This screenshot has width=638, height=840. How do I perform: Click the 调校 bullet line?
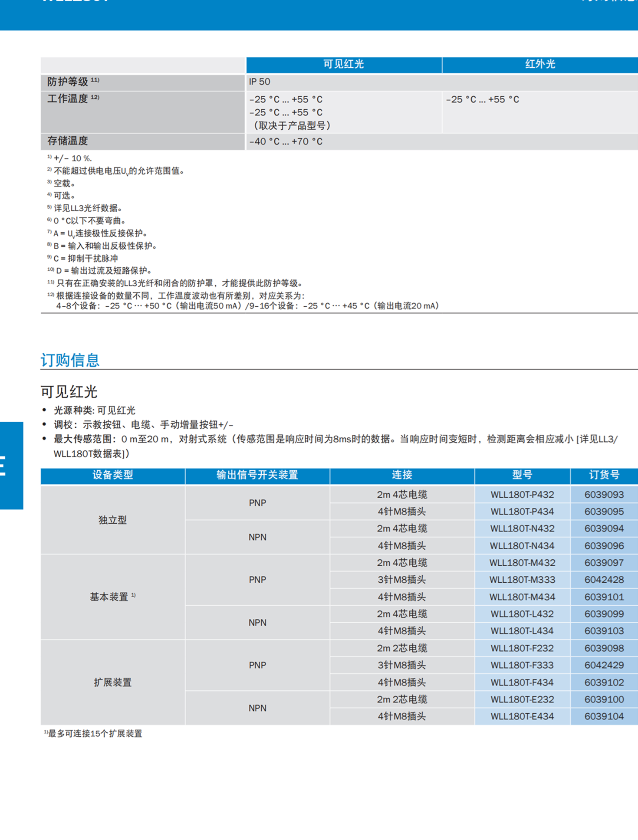point(143,425)
